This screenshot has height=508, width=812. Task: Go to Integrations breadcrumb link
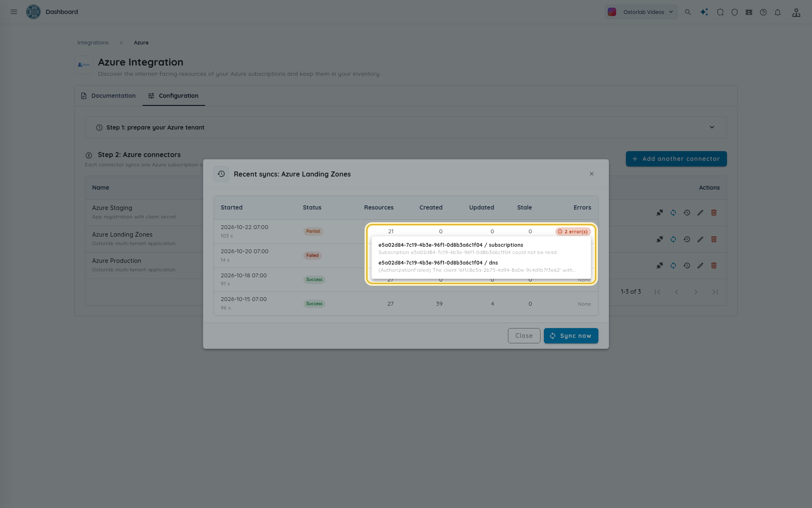click(x=93, y=43)
